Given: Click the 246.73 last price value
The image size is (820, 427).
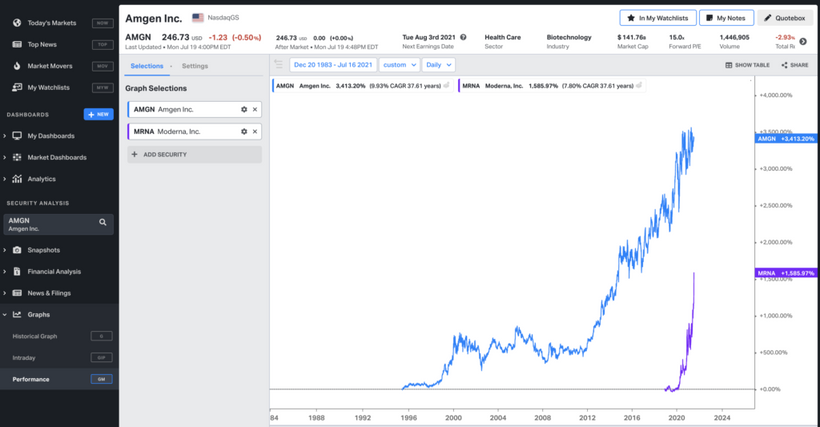Looking at the screenshot, I should [x=176, y=37].
